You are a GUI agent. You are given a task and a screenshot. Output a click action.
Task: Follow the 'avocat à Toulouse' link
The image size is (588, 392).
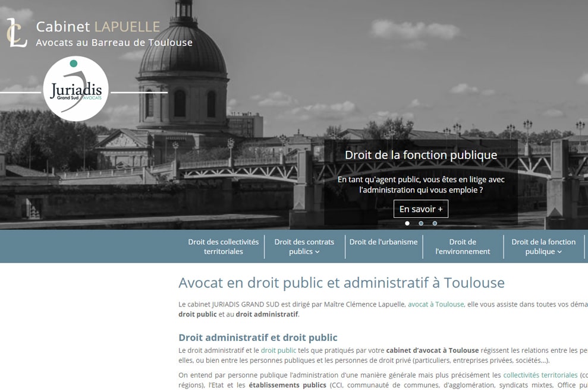pos(436,304)
